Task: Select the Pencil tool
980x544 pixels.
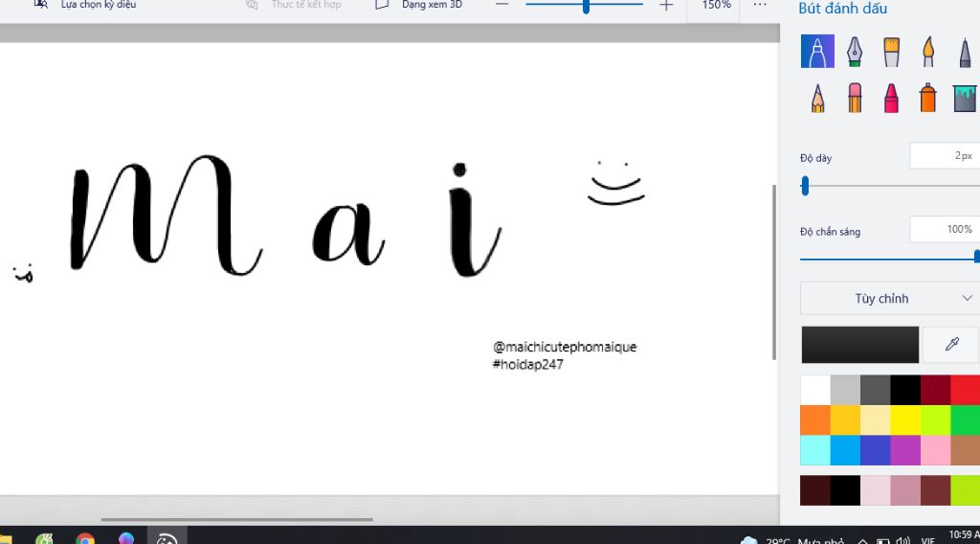Action: pos(817,99)
